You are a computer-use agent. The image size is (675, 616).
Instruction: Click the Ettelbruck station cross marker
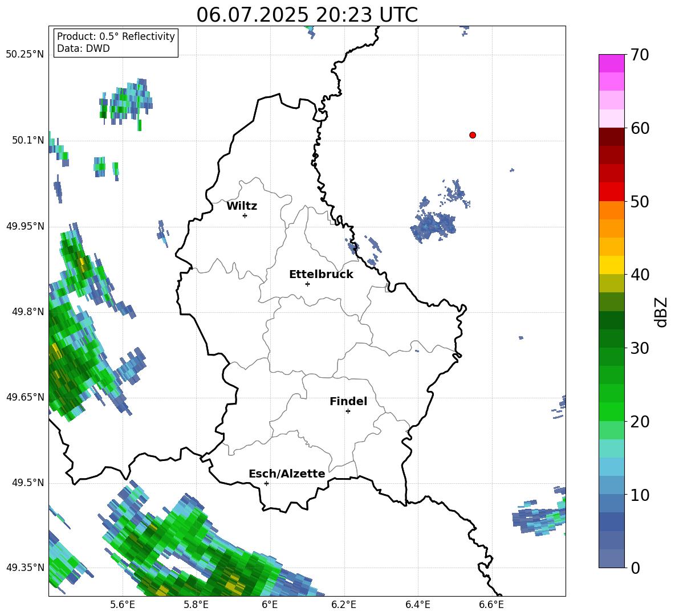click(307, 284)
